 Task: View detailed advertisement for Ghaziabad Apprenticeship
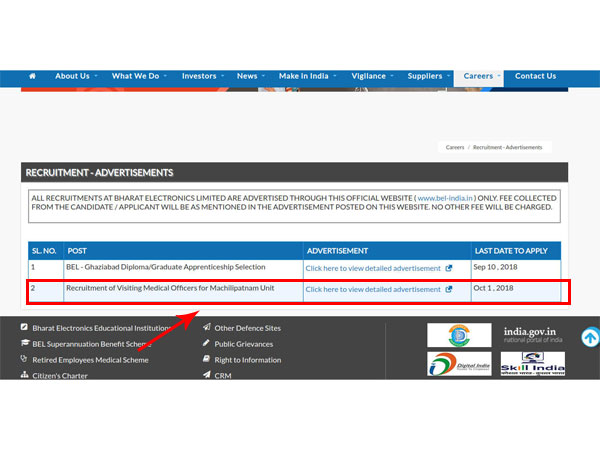pos(373,268)
